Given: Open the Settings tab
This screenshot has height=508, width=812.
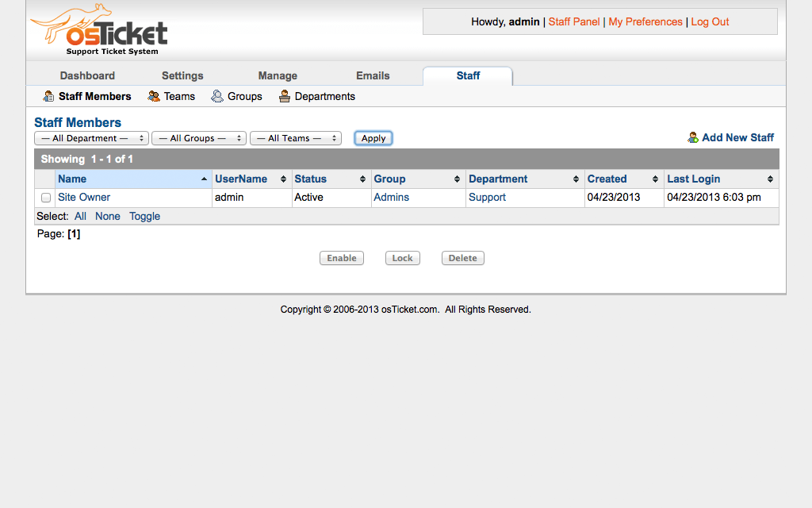Looking at the screenshot, I should point(182,75).
